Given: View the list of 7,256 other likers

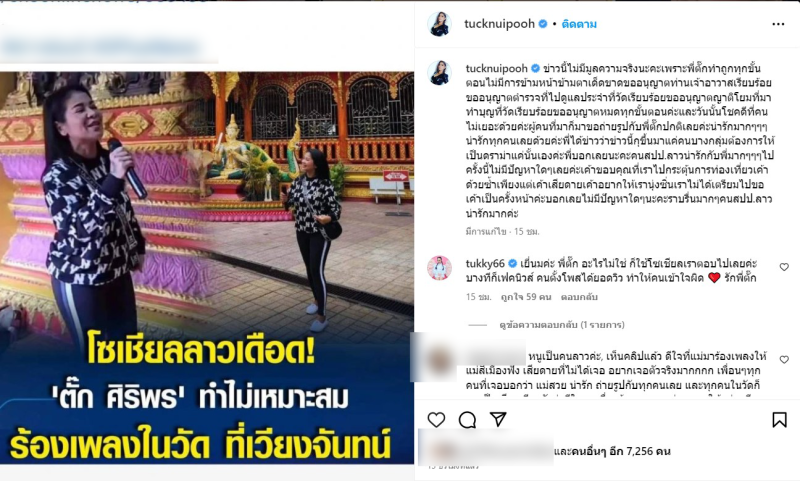Looking at the screenshot, I should 612,451.
